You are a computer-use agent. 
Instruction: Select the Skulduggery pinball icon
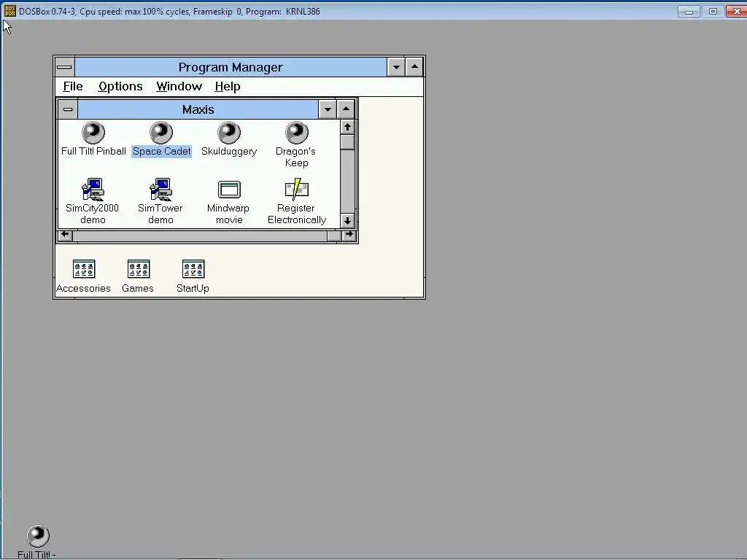pos(228,133)
